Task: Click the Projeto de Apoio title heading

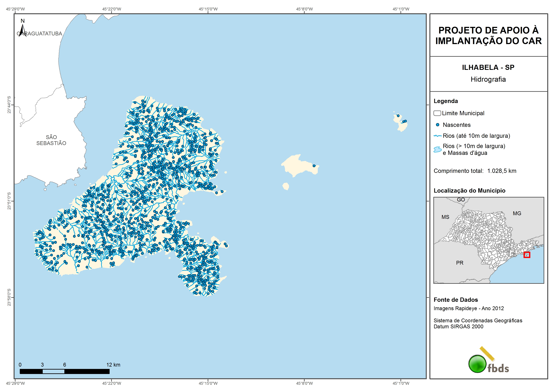Action: (x=488, y=36)
